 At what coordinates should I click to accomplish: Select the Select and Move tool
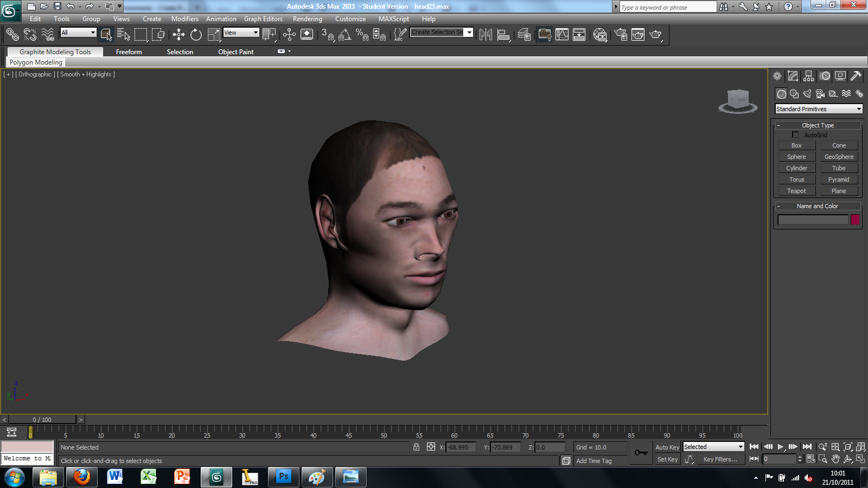(179, 35)
